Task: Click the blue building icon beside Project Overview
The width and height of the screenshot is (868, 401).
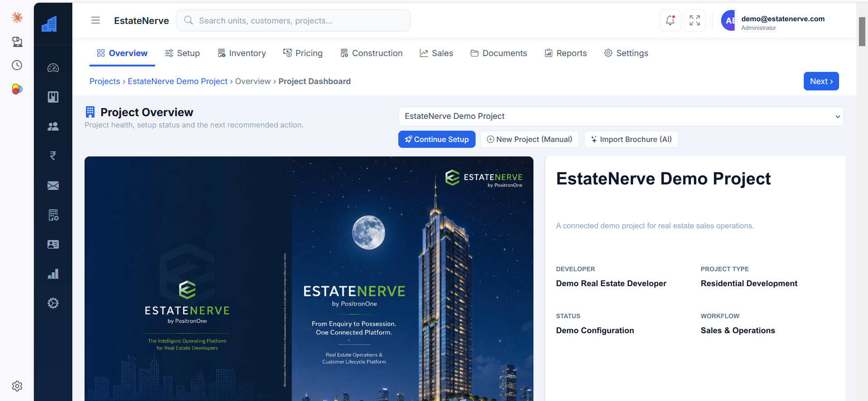Action: coord(90,112)
